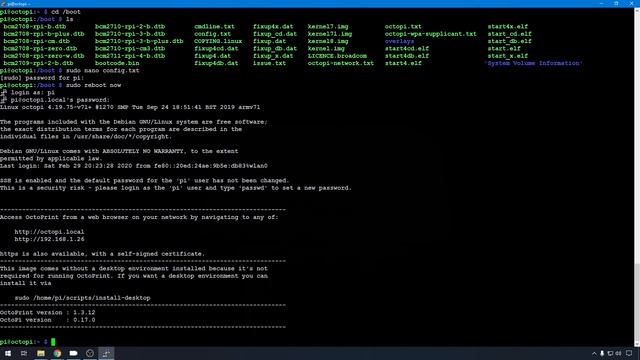The width and height of the screenshot is (640, 360).
Task: Click the bcm2711-rpi-4-b.dtb file name
Action: coord(130,56)
